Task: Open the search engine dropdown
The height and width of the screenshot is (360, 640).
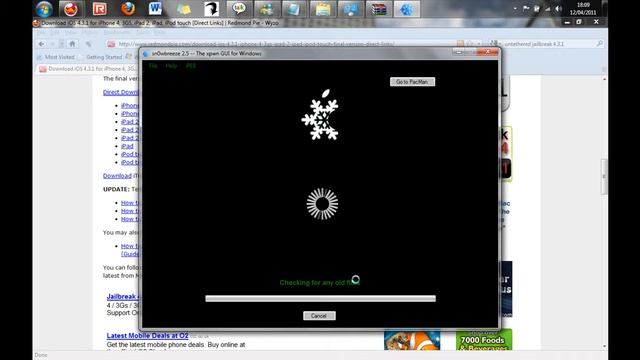Action: coord(496,44)
